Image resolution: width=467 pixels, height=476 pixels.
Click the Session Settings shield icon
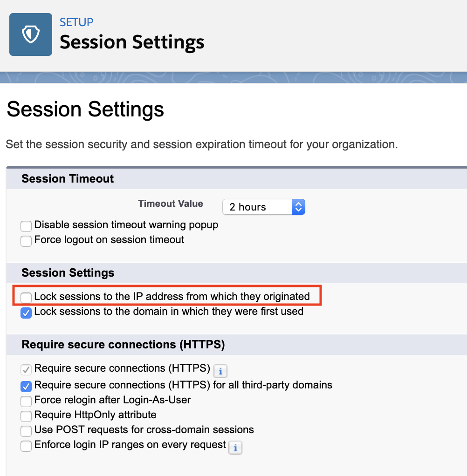(x=31, y=34)
